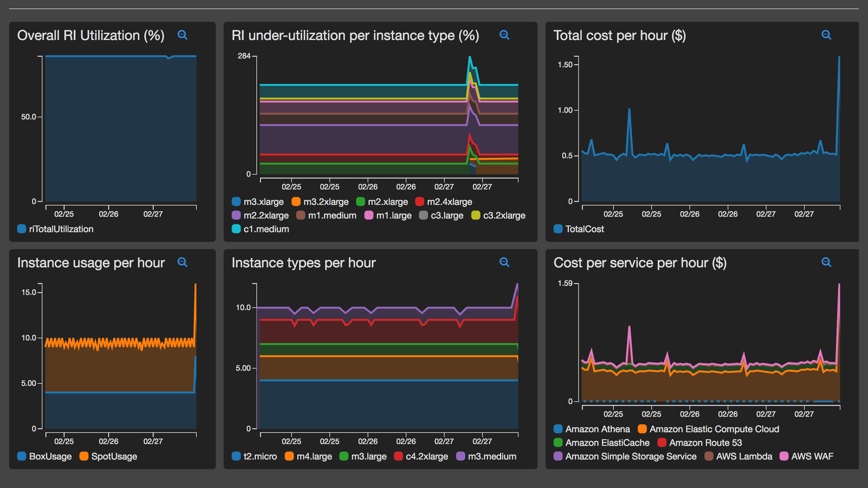This screenshot has height=488, width=868.
Task: Click zoom icon on Cost per service panel
Action: 826,262
